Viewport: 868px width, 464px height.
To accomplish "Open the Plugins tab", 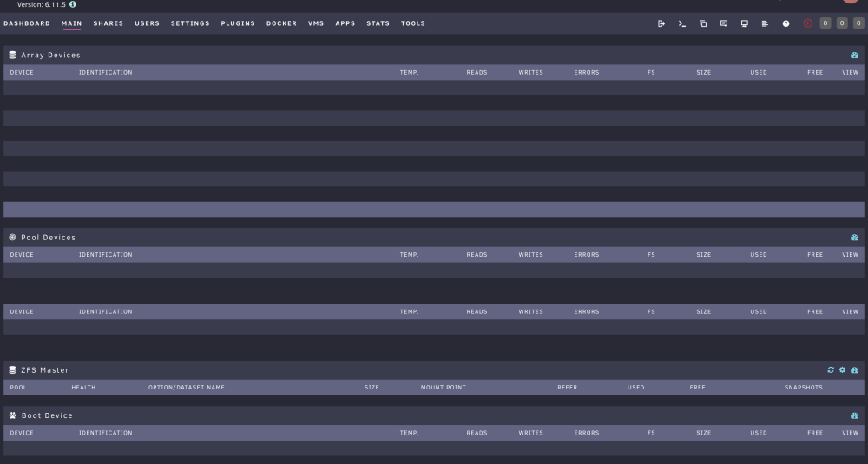I will 238,23.
